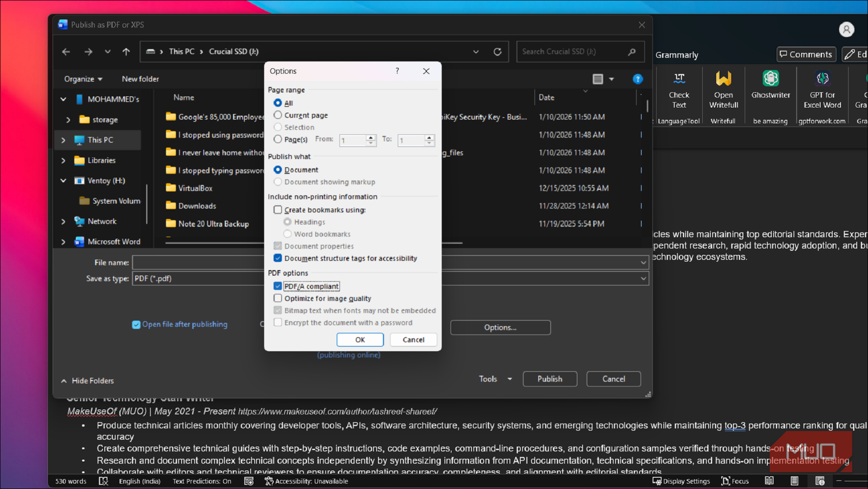Select the Page(s) range radio button
The height and width of the screenshot is (489, 868).
[278, 139]
